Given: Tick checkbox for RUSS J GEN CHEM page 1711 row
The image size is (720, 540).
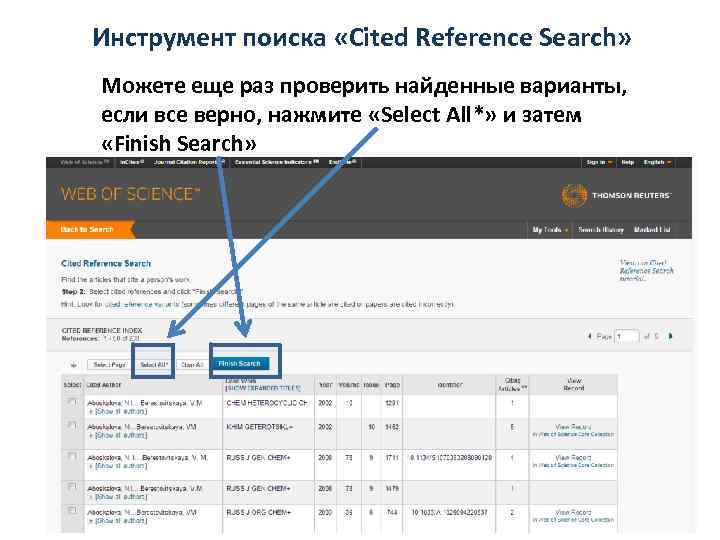Looking at the screenshot, I should pyautogui.click(x=72, y=456).
